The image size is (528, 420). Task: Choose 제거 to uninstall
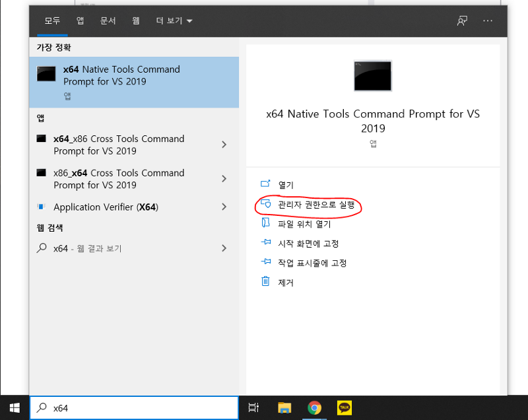[x=286, y=283]
